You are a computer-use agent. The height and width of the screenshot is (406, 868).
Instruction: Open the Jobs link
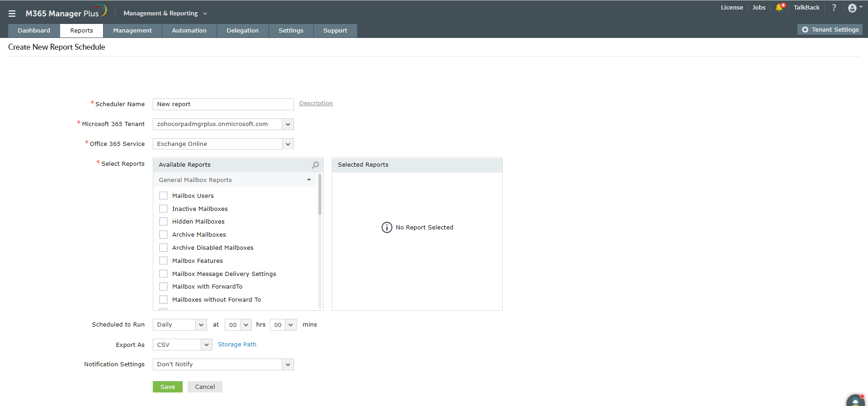(759, 8)
